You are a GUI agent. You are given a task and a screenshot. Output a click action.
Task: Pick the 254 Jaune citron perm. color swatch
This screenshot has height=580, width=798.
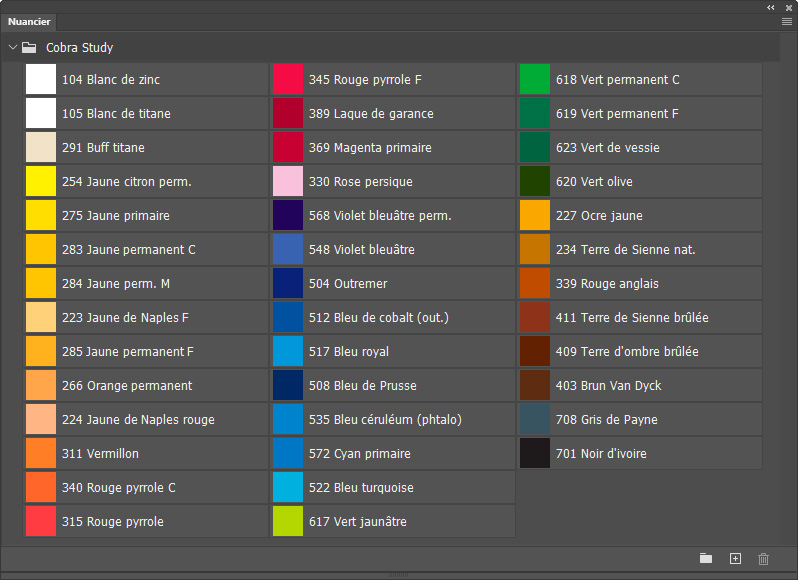point(41,181)
